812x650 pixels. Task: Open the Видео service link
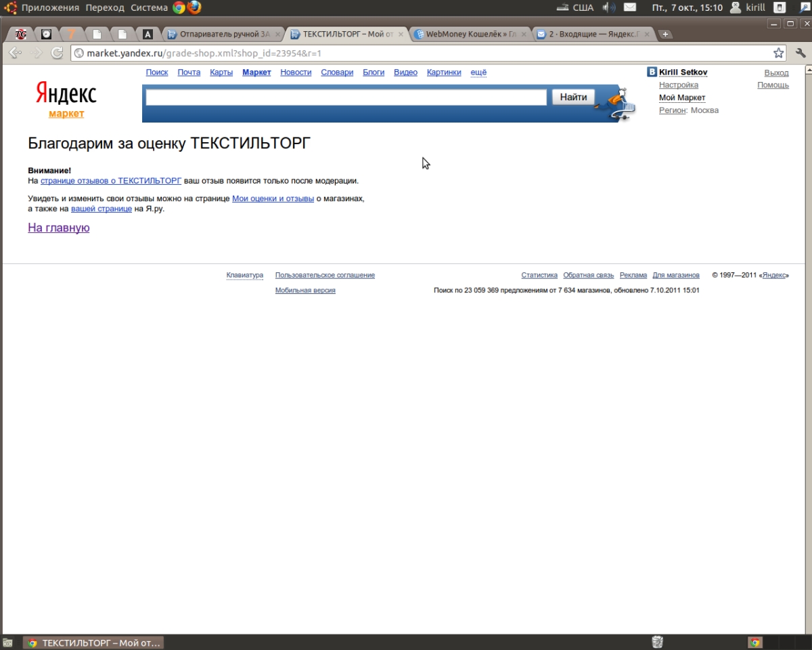tap(405, 72)
